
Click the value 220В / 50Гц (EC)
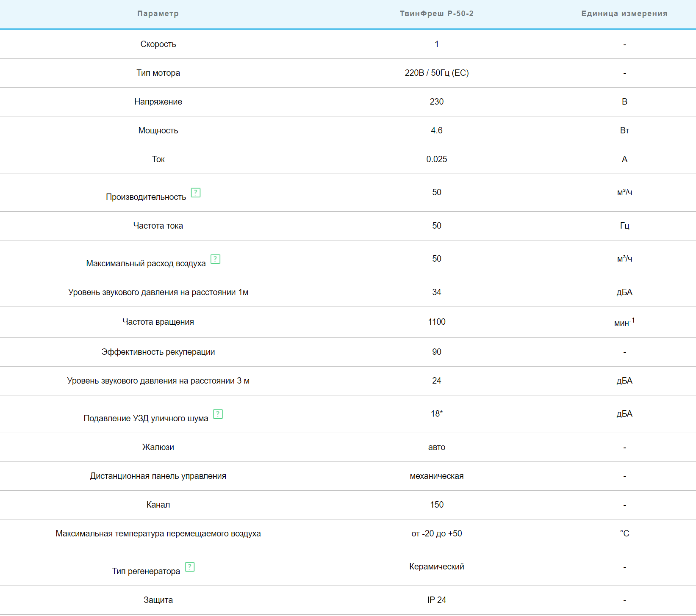(x=437, y=73)
